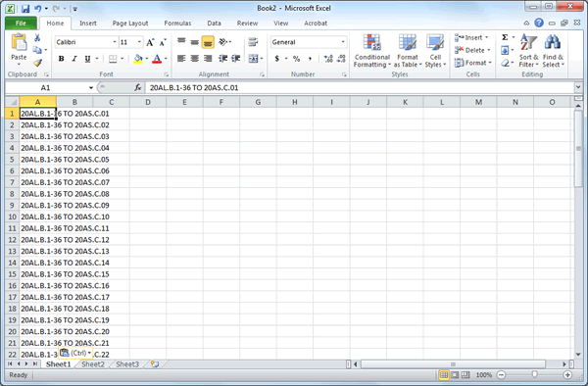Click the Undo arrow icon

[x=37, y=8]
